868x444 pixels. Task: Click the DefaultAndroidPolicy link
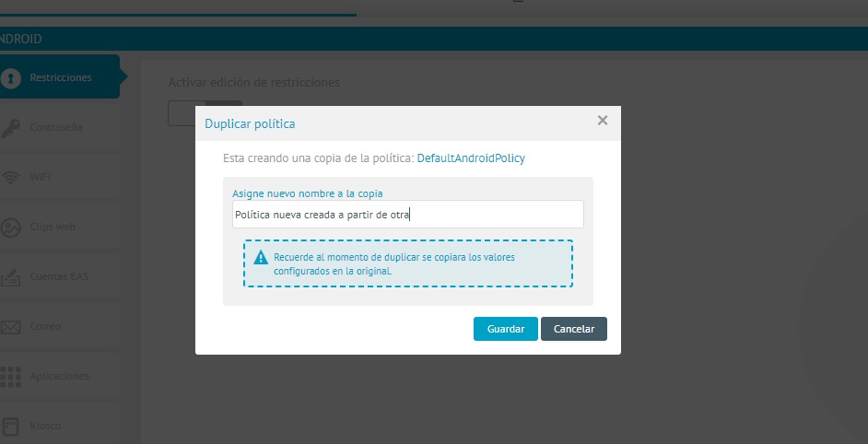tap(471, 158)
